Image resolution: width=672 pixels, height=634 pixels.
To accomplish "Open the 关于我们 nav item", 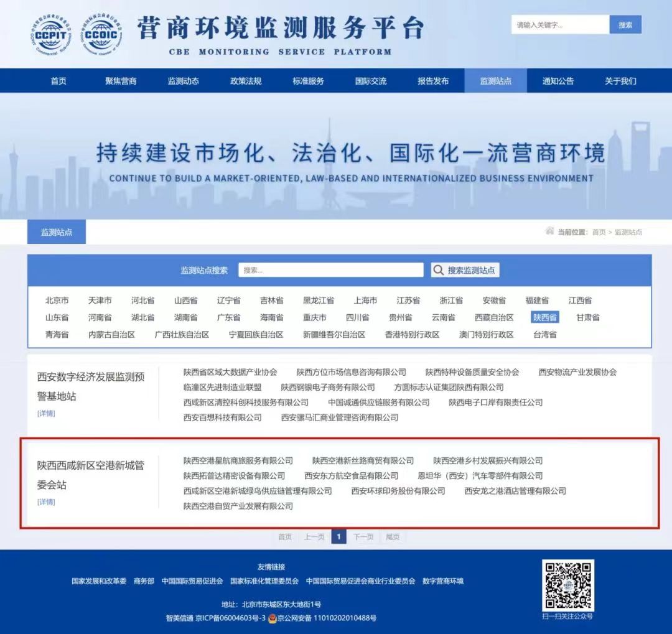I will (620, 81).
